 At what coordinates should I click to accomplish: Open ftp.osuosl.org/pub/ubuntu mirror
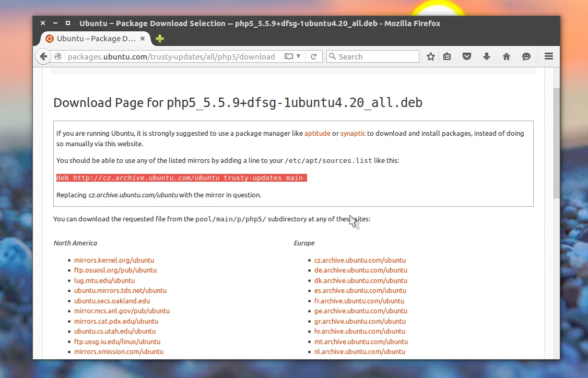(x=115, y=270)
